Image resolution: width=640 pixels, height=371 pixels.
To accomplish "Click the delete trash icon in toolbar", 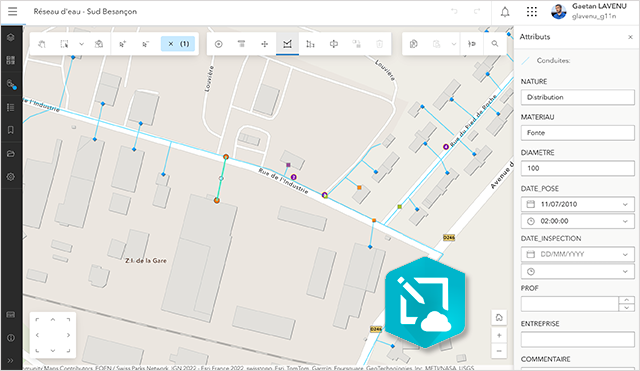I will 380,44.
